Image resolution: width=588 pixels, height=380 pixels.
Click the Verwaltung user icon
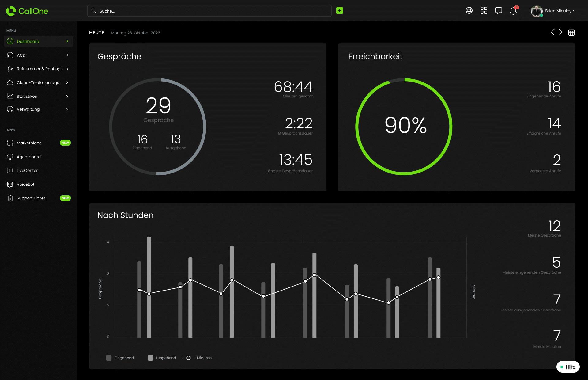point(10,109)
